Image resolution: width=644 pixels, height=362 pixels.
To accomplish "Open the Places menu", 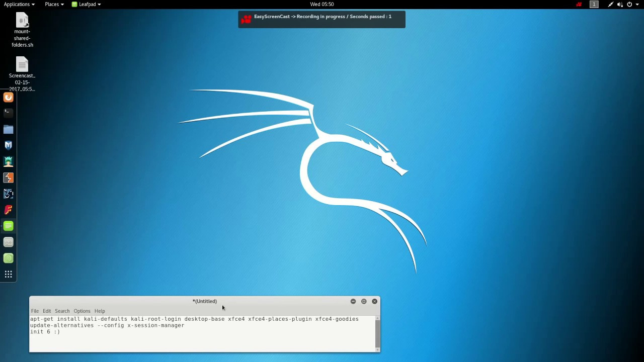I will [x=54, y=4].
